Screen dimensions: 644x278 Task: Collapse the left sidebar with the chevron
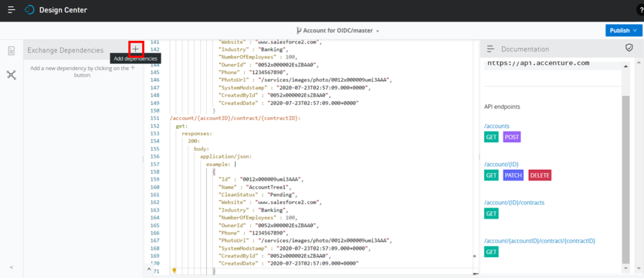11,267
